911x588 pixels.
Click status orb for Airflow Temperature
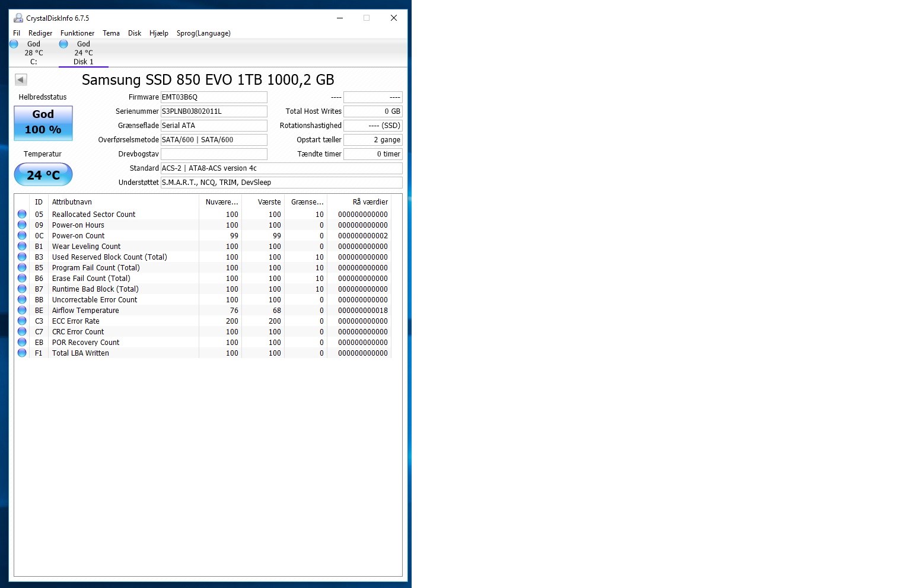22,310
